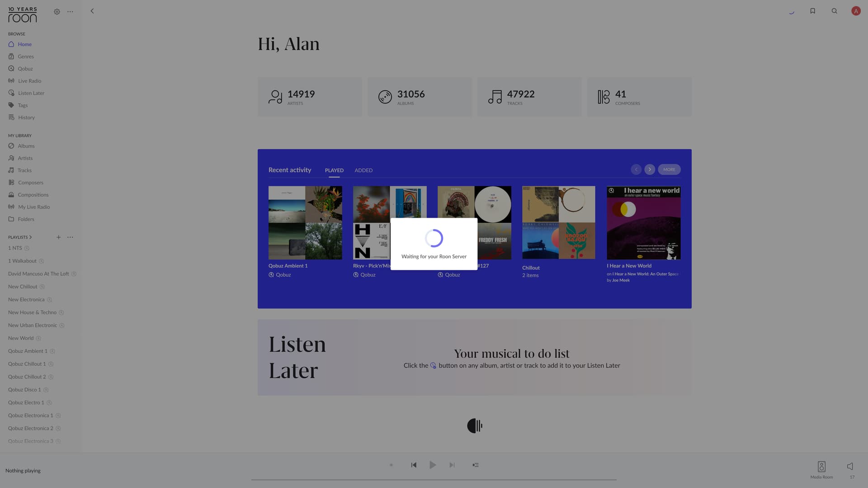Screen dimensions: 868x488
Task: Open the Chillout collection thumbnail
Action: pyautogui.click(x=559, y=223)
